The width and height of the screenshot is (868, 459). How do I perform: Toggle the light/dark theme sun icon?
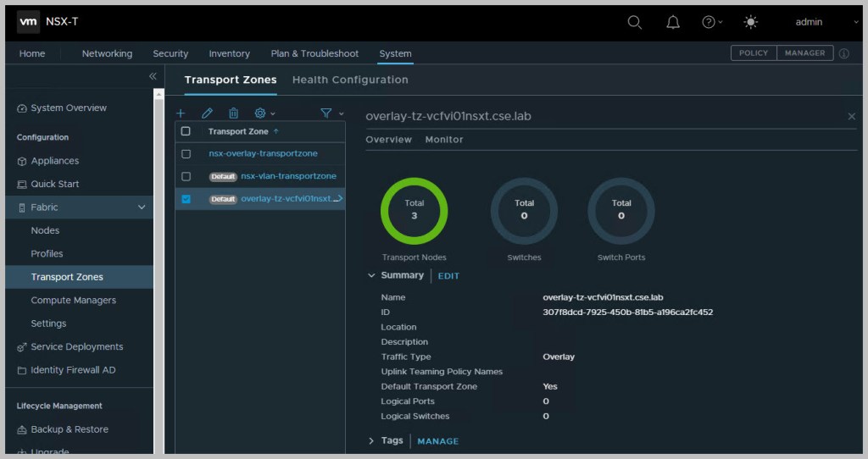(750, 22)
